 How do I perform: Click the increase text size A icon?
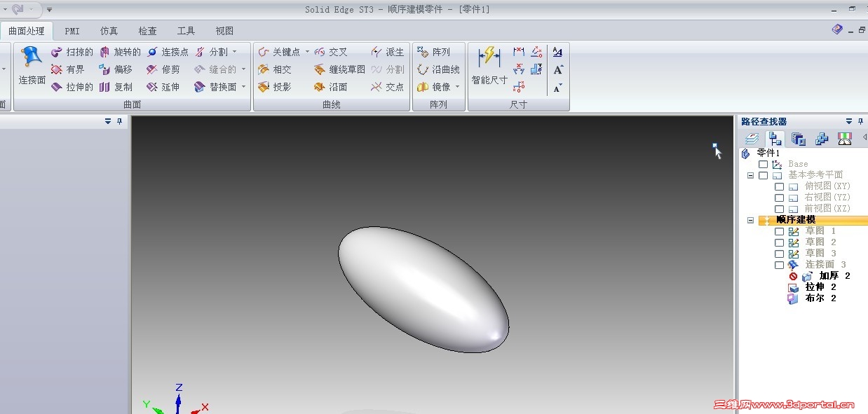click(x=558, y=69)
